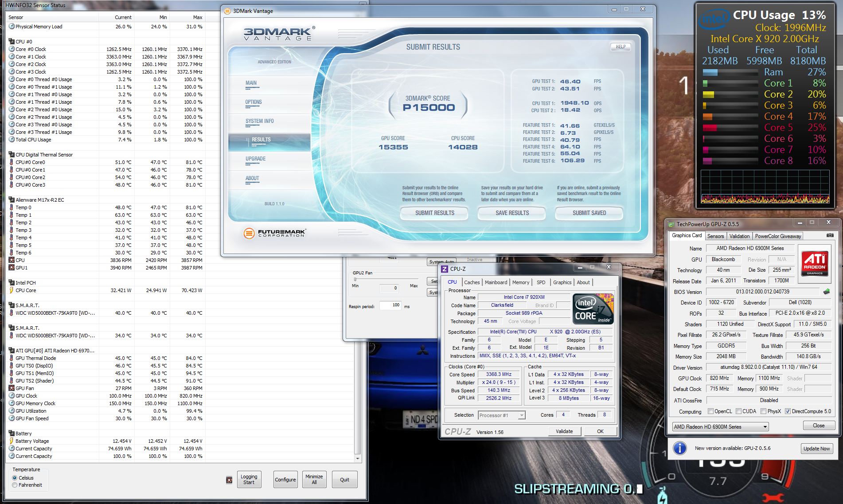This screenshot has height=504, width=843.
Task: Click the ATI Radeon logo in GPU-Z
Action: point(815,264)
